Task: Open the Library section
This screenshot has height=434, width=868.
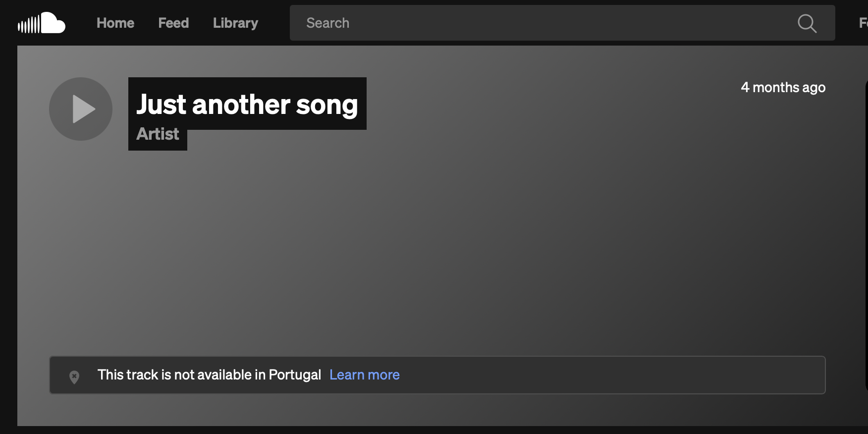Action: click(235, 23)
